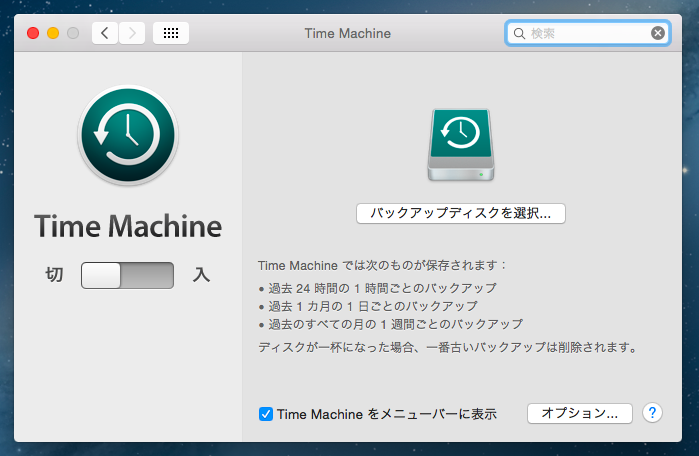Clear the search field with the X icon
The width and height of the screenshot is (699, 456).
(x=658, y=33)
